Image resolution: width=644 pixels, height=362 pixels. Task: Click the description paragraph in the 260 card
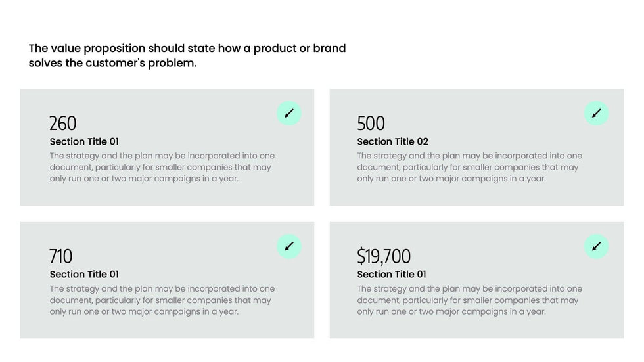click(162, 167)
